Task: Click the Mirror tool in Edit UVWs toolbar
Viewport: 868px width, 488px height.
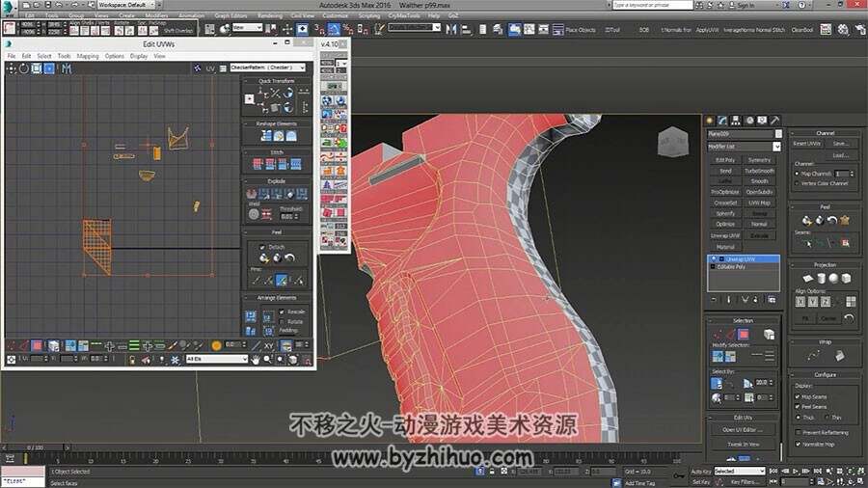Action: coord(67,68)
